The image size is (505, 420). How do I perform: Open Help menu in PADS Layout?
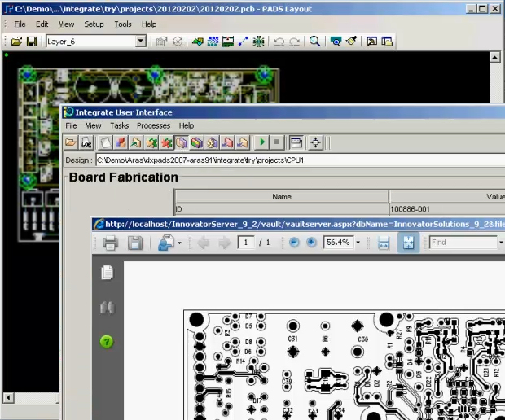(x=149, y=24)
